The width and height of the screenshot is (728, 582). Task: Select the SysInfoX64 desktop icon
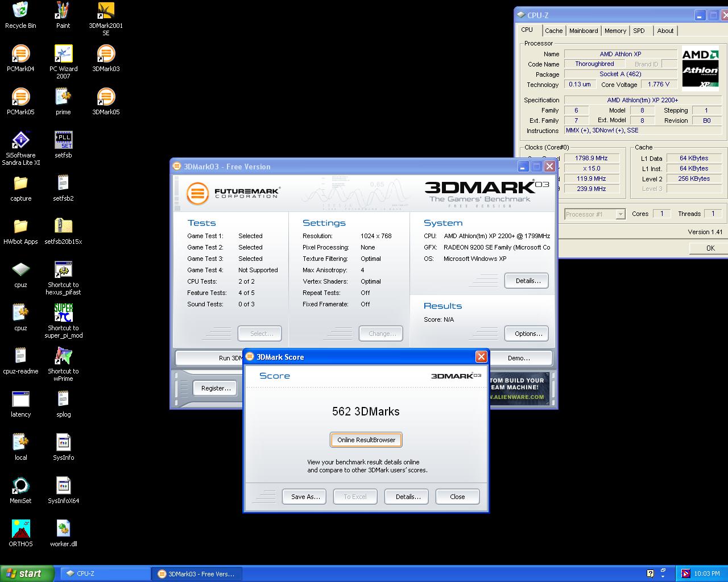(x=63, y=490)
